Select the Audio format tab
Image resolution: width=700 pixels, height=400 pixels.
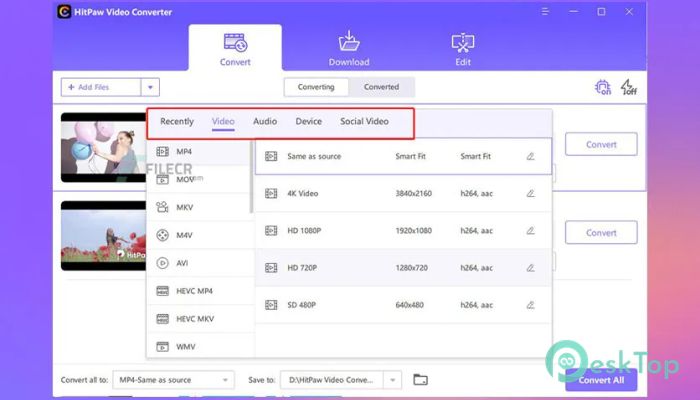click(x=265, y=121)
